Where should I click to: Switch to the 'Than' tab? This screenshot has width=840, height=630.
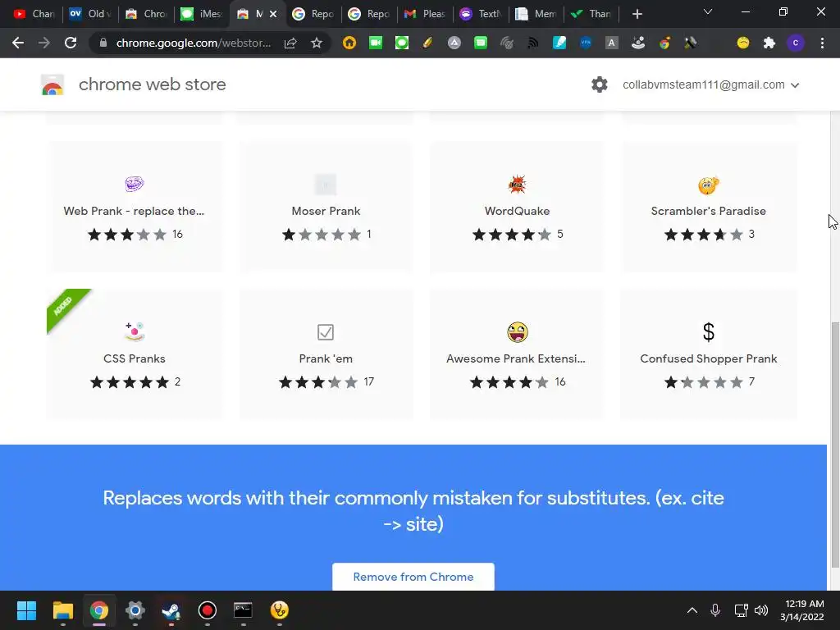tap(591, 14)
